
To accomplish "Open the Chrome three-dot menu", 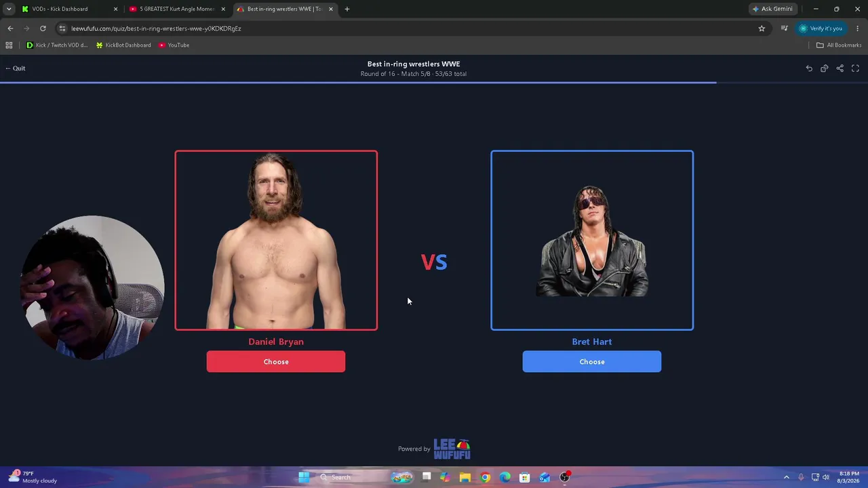I will (858, 28).
